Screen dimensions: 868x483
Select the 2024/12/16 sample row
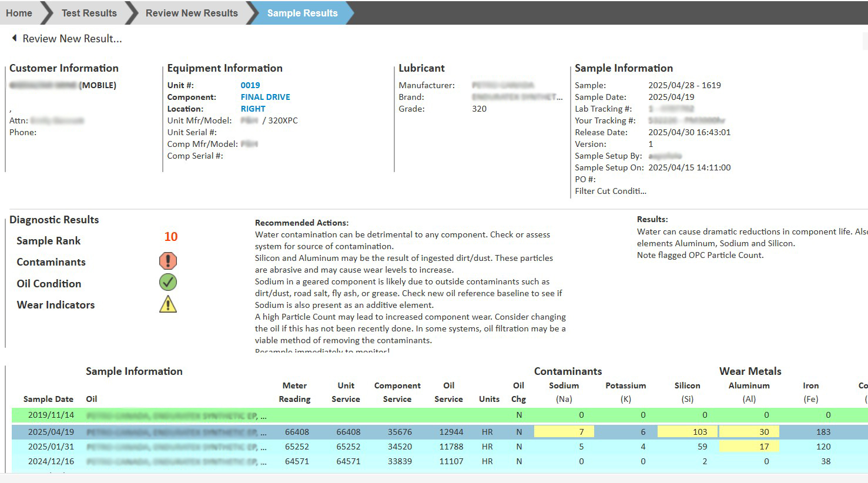click(51, 461)
